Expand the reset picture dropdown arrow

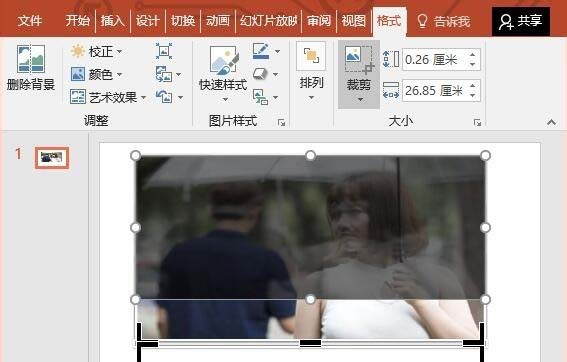(180, 97)
